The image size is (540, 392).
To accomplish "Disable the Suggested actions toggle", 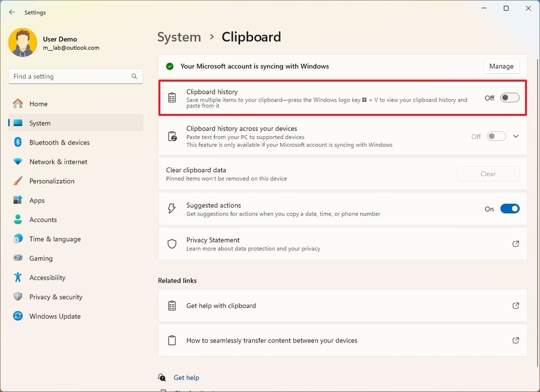I will [510, 209].
